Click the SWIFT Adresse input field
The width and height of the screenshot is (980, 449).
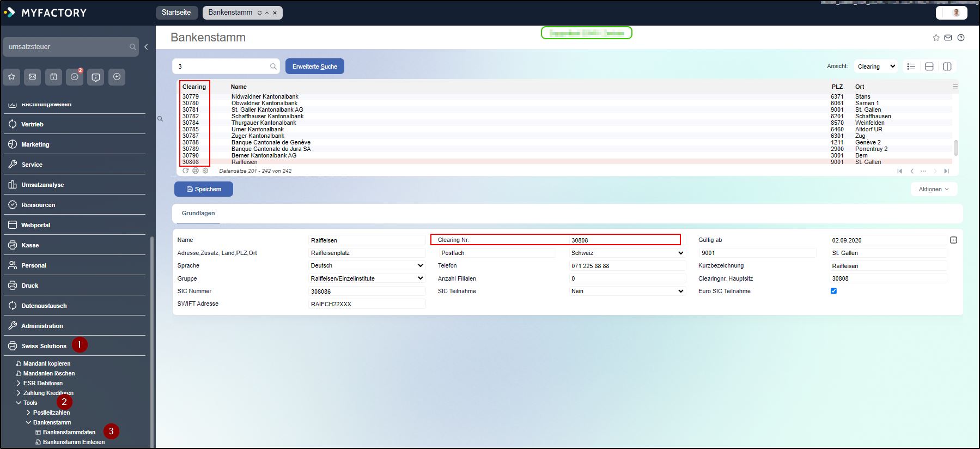[367, 304]
